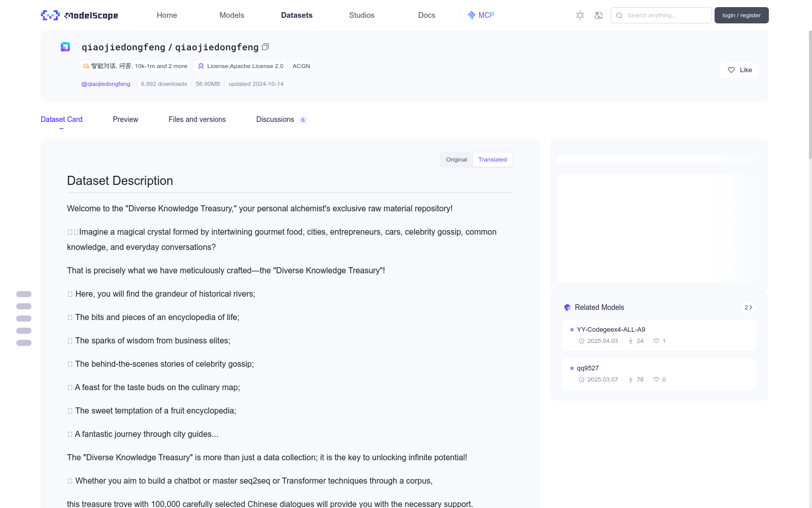
Task: Click the '6,992 downloads' text
Action: click(164, 84)
